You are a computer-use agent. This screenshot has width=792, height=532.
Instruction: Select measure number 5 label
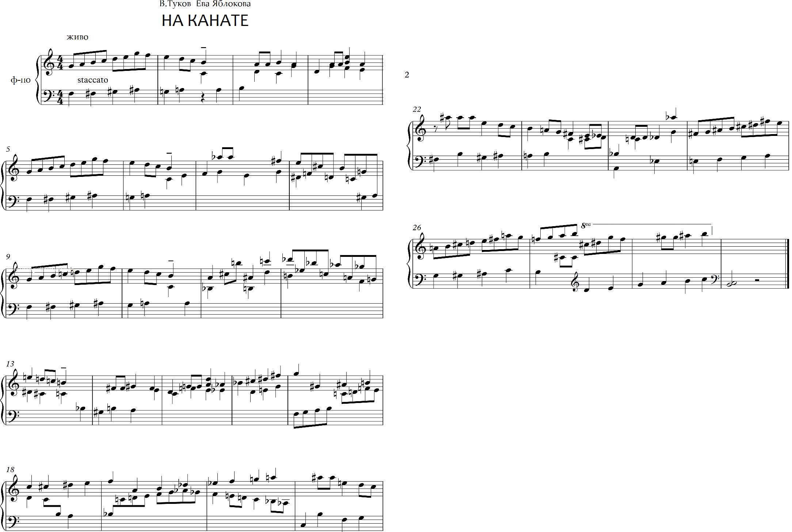pyautogui.click(x=8, y=149)
